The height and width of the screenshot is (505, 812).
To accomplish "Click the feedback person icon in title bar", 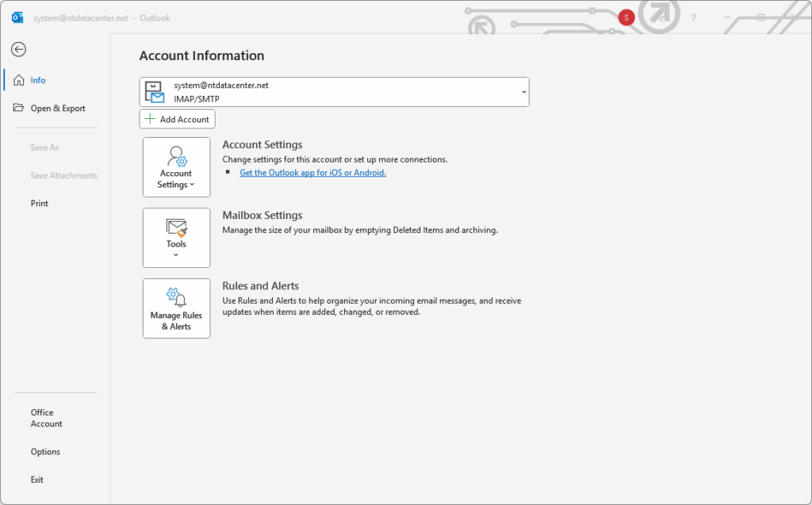I will [661, 17].
